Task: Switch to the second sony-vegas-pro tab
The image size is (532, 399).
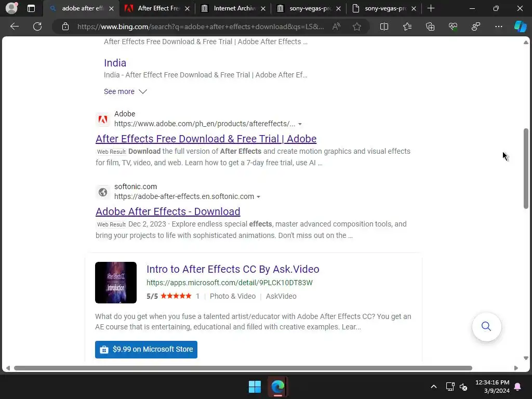Action: coord(384,8)
